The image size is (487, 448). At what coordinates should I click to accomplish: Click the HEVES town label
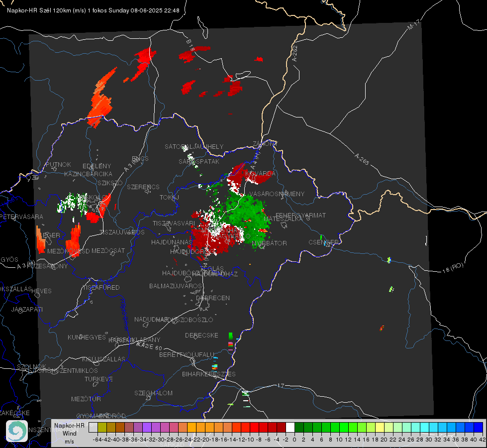click(x=41, y=291)
